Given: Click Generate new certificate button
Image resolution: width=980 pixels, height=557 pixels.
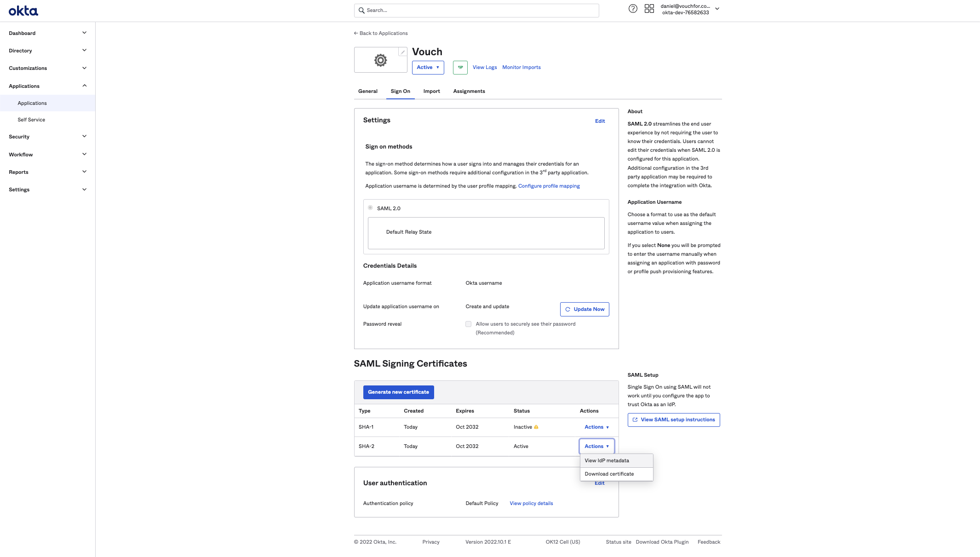Looking at the screenshot, I should click(x=398, y=392).
